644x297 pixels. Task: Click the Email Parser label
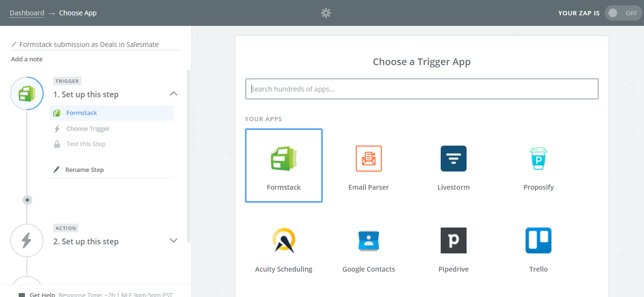[x=369, y=187]
